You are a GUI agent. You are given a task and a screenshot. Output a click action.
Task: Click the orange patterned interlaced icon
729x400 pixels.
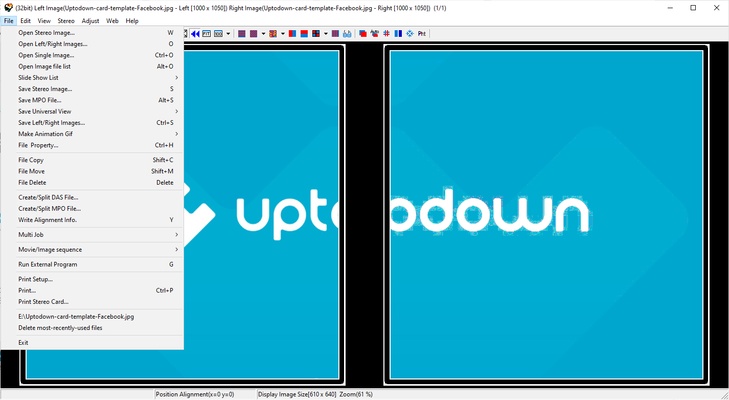273,33
